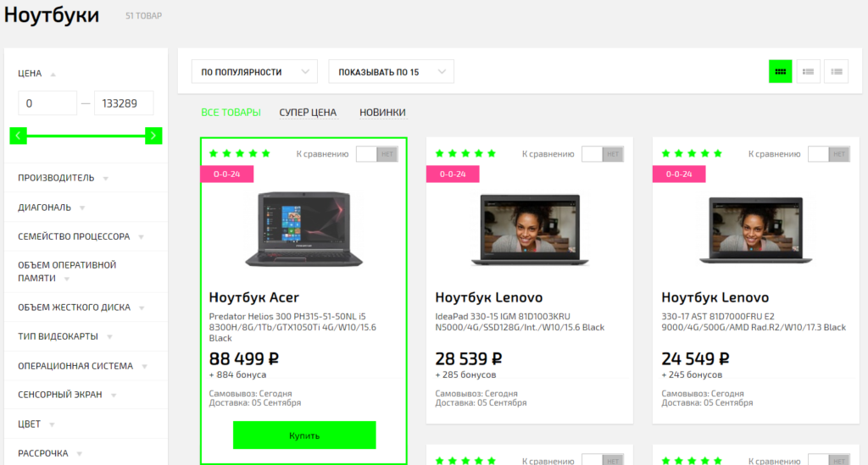Viewport: 868px width, 465px height.
Task: Click star rating on IdeaPad 330-15 card
Action: click(x=465, y=153)
